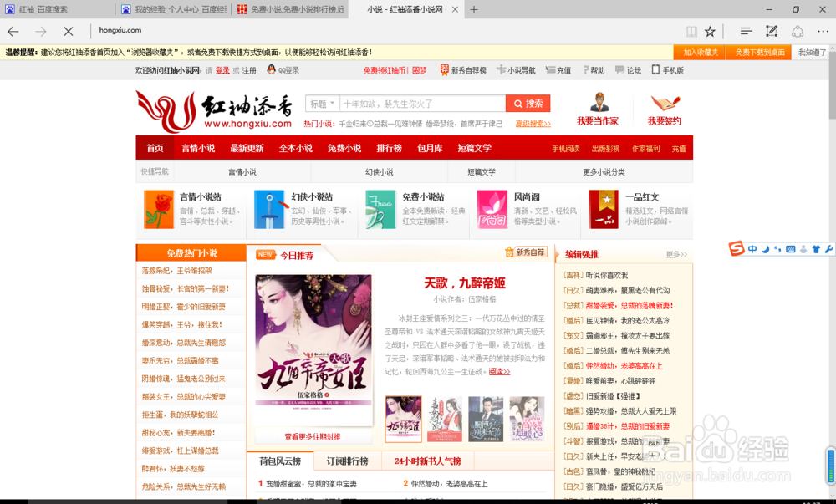Open 充值 in top utility bar
836x504 pixels.
(x=558, y=70)
